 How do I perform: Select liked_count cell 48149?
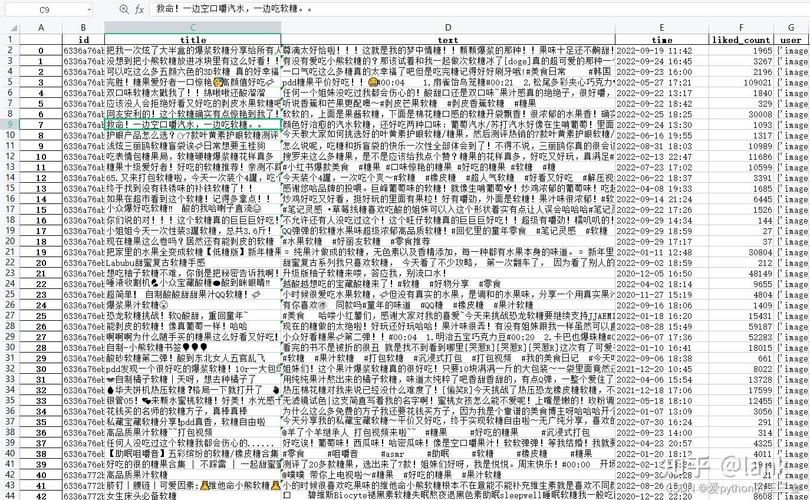741,273
